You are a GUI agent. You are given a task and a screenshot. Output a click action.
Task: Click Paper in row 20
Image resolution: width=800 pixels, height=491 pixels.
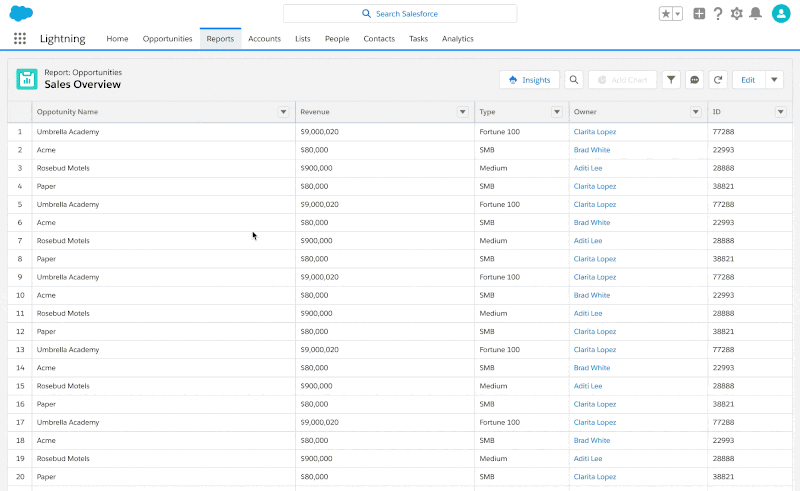46,477
